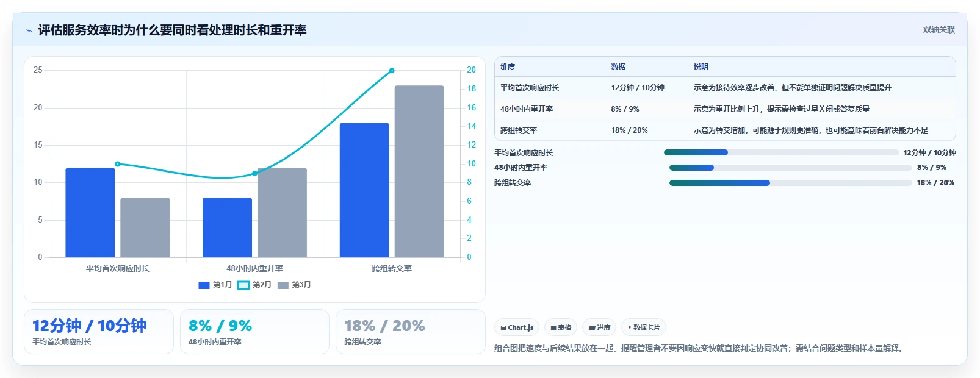Click the sparkle icon in 数据卡片 chip
Image resolution: width=980 pixels, height=378 pixels.
[629, 327]
